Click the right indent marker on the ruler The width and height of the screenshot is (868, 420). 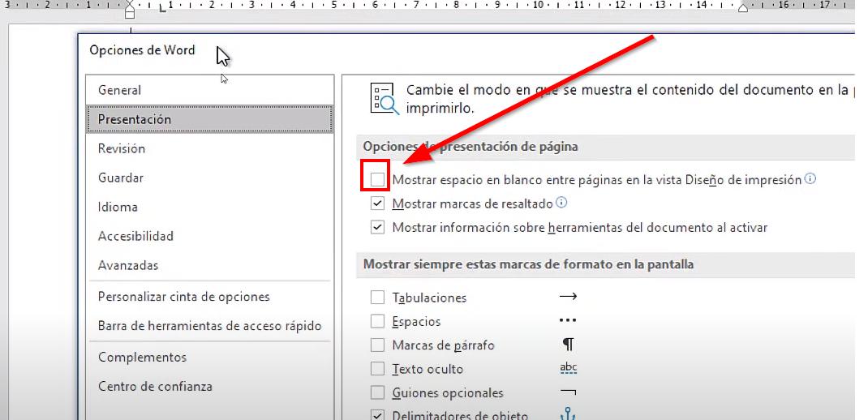(x=743, y=8)
